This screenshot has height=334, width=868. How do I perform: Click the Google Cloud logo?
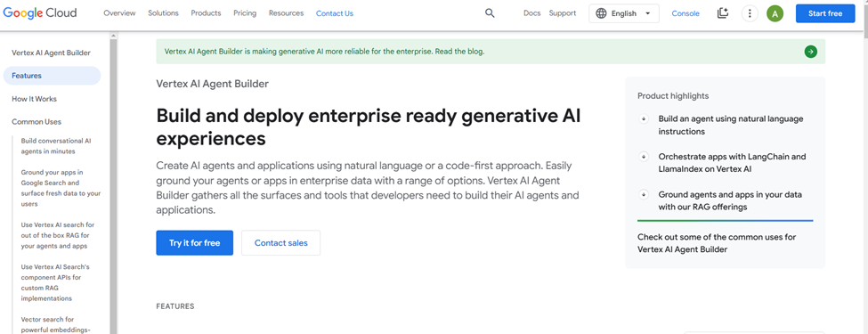coord(40,12)
